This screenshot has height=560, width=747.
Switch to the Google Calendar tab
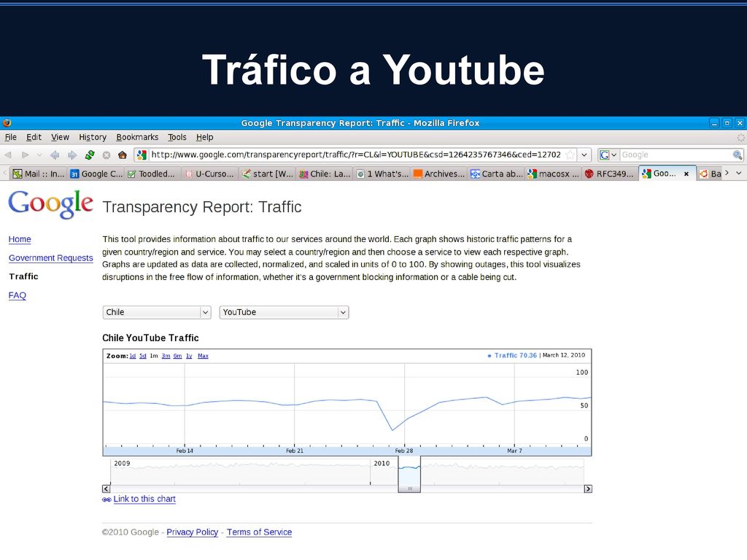pos(96,174)
